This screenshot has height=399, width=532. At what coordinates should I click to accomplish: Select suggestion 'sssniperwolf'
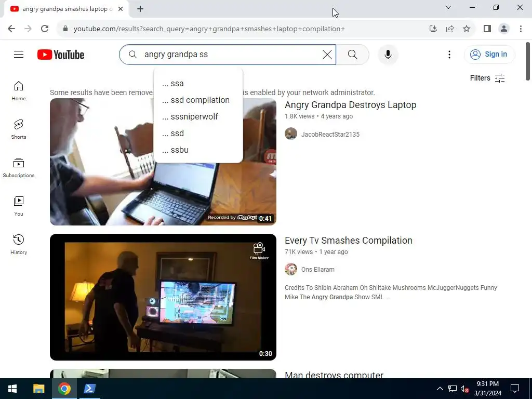198,117
